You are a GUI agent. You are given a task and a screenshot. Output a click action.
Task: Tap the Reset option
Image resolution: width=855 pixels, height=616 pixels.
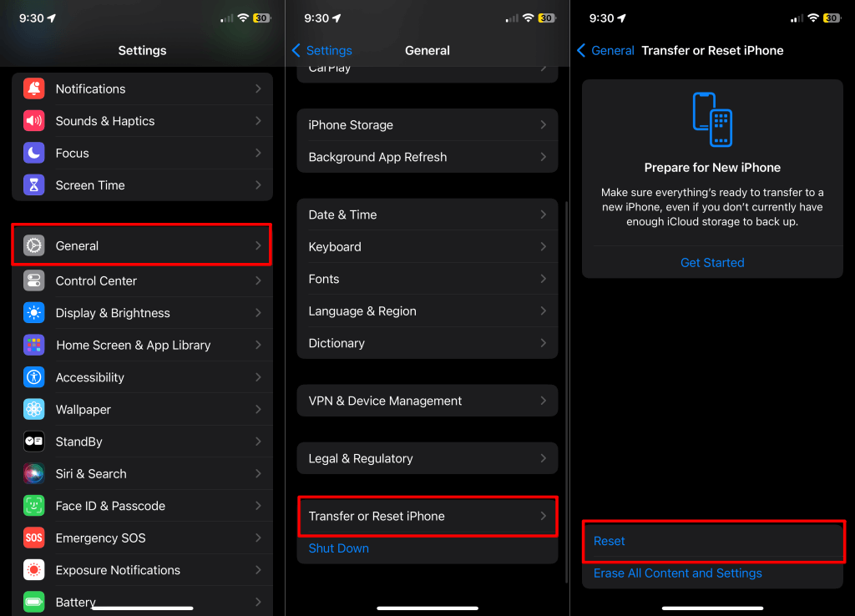click(712, 542)
